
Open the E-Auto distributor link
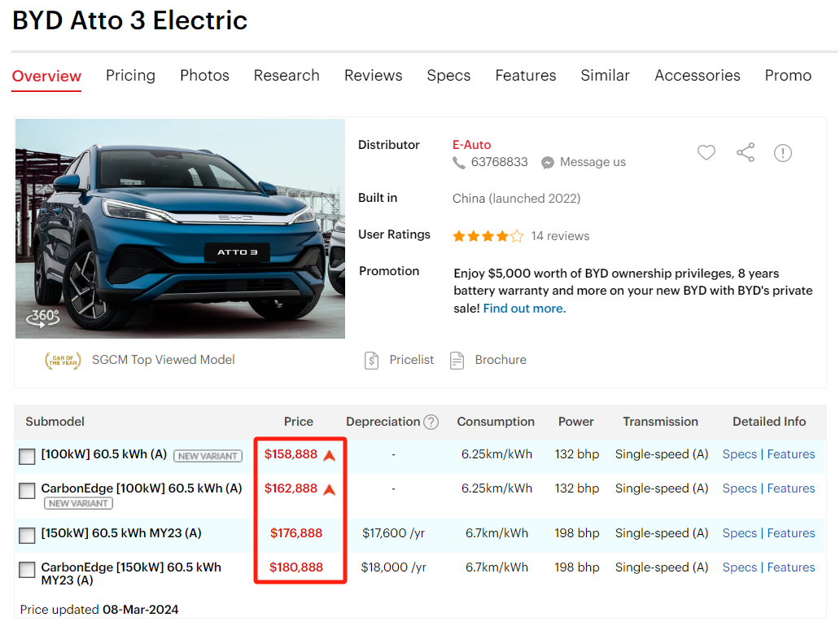[471, 144]
